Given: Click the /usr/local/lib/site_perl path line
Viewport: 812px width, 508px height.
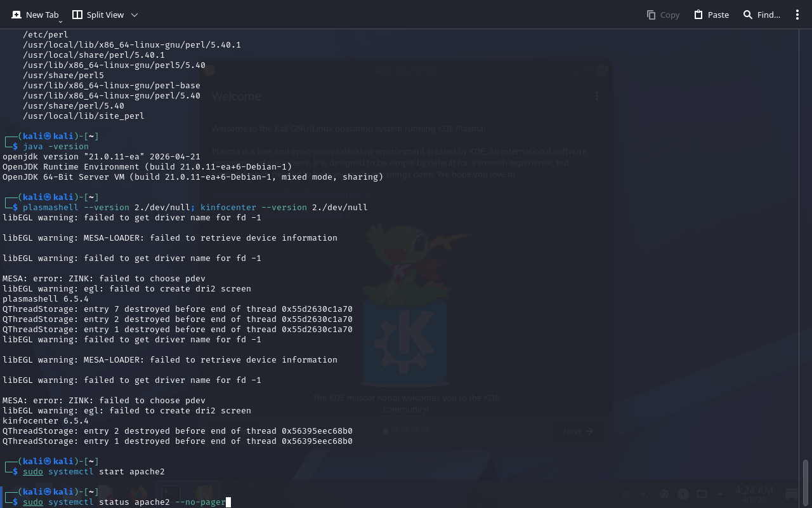Looking at the screenshot, I should pos(84,116).
